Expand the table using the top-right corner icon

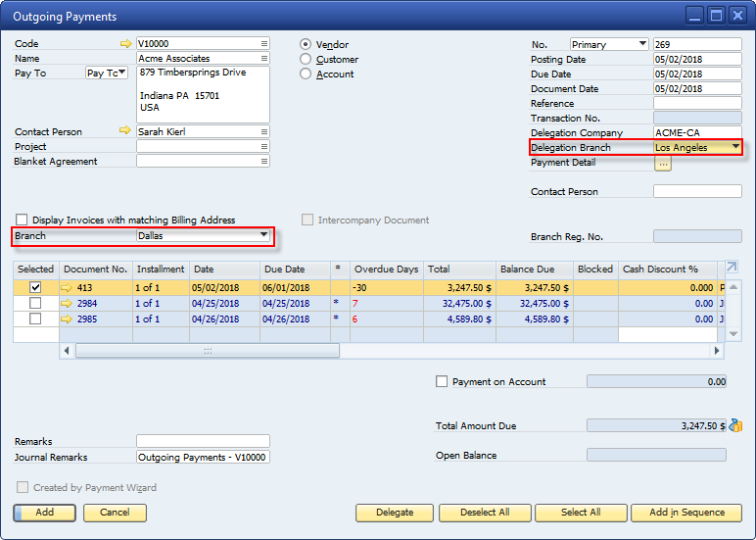point(732,268)
